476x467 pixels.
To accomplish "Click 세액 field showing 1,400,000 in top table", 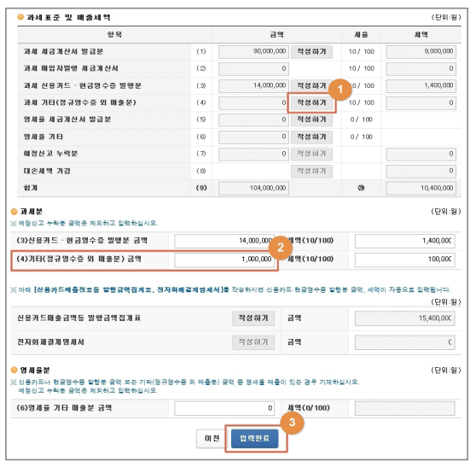I will tap(421, 85).
